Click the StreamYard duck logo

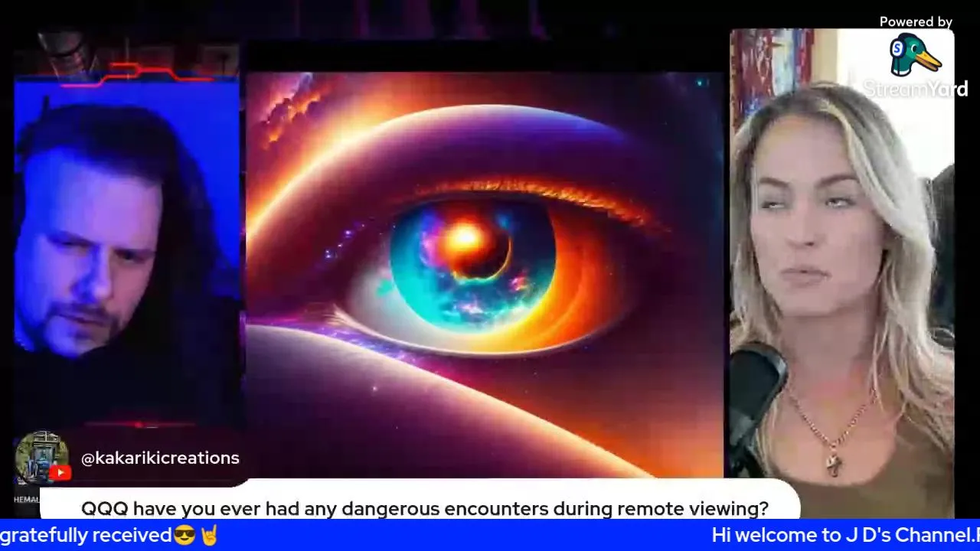(x=915, y=54)
